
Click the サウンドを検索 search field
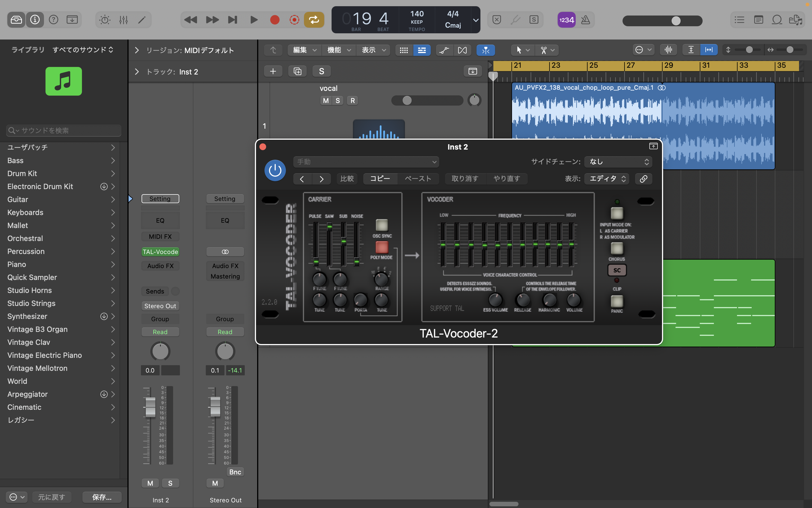tap(63, 130)
